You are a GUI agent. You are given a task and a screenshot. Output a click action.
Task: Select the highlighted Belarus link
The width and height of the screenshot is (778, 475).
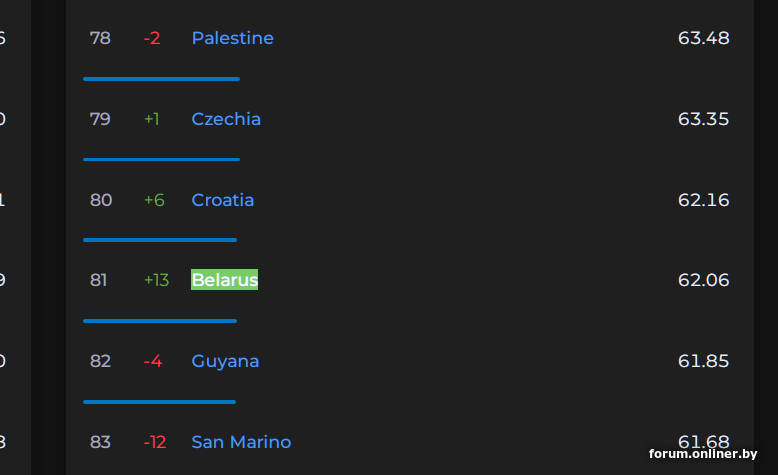point(224,280)
